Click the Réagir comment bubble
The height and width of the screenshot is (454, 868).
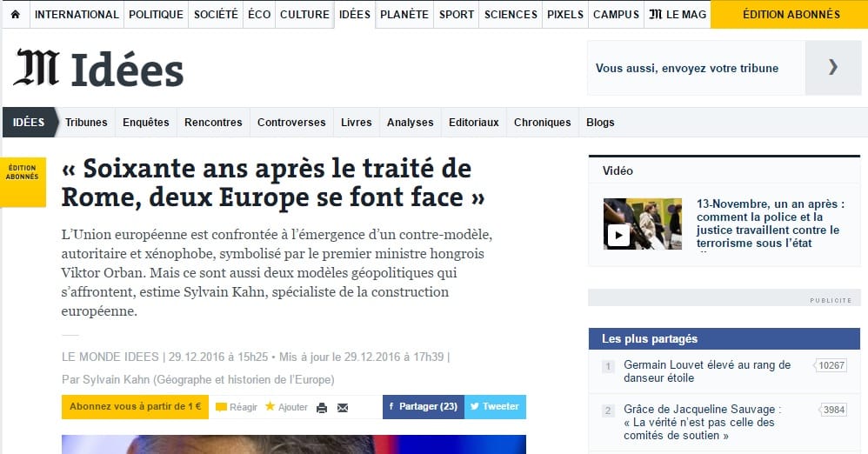237,407
